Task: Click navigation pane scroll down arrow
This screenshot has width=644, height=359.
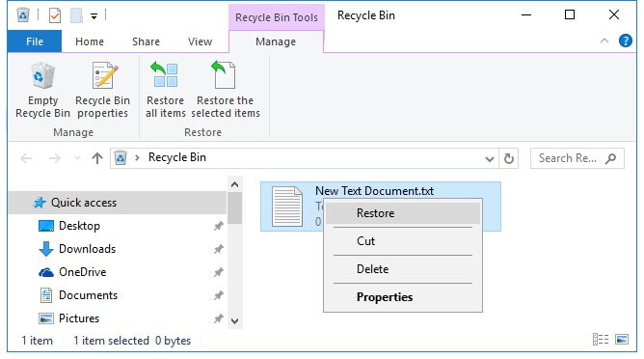Action: pyautogui.click(x=235, y=321)
